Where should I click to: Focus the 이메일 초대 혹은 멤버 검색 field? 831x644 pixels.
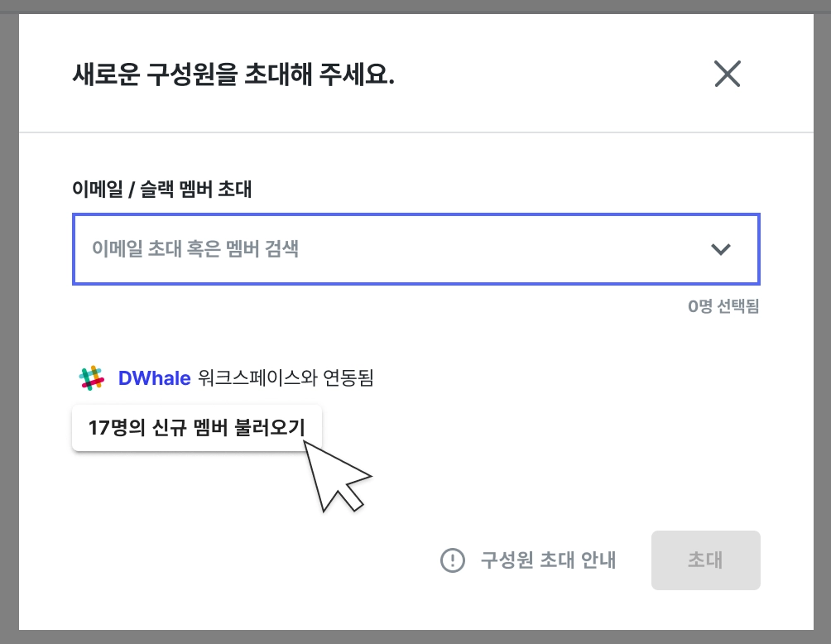[372, 249]
